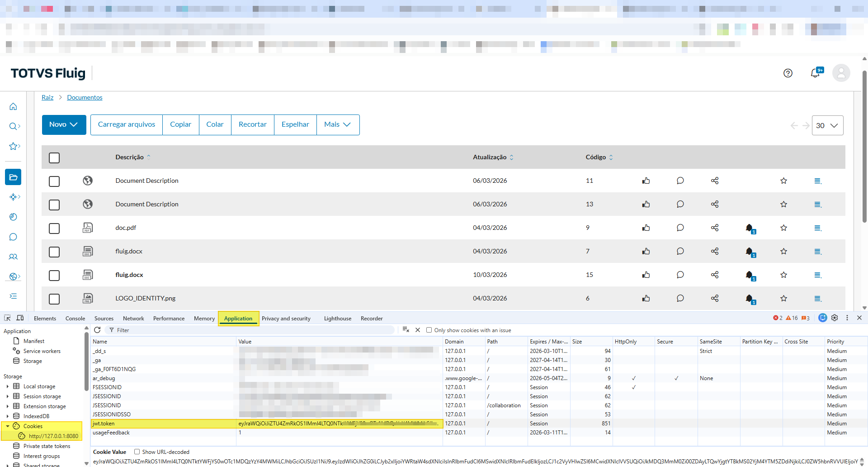Open the communities people sidebar icon

13,257
